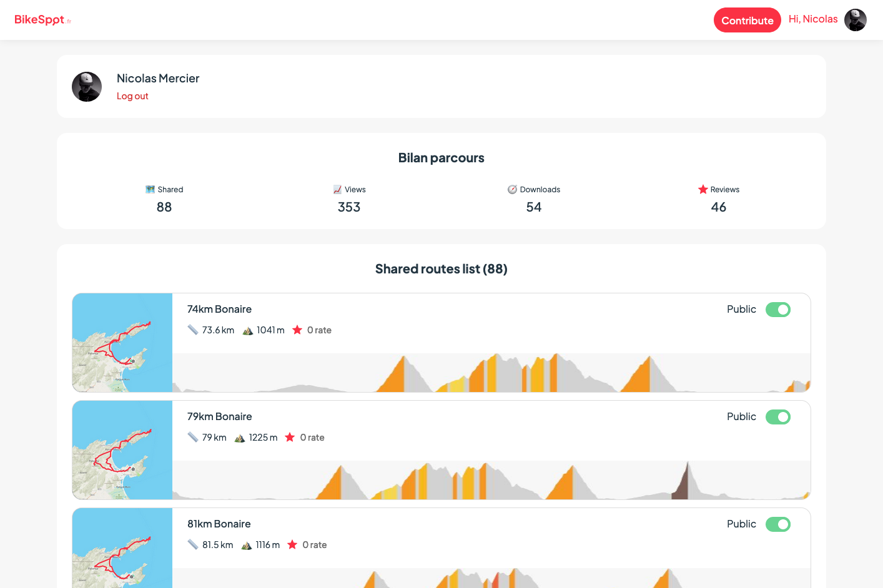883x588 pixels.
Task: Click the Shared map icon
Action: click(150, 189)
